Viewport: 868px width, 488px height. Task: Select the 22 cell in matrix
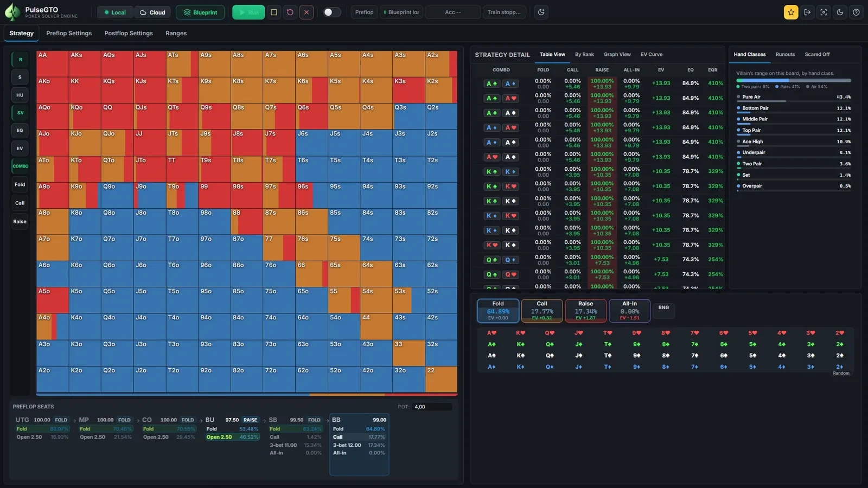point(441,380)
